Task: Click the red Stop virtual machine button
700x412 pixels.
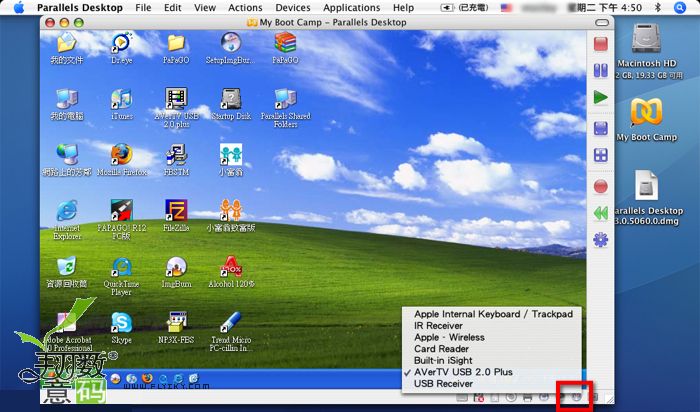Action: pos(601,44)
